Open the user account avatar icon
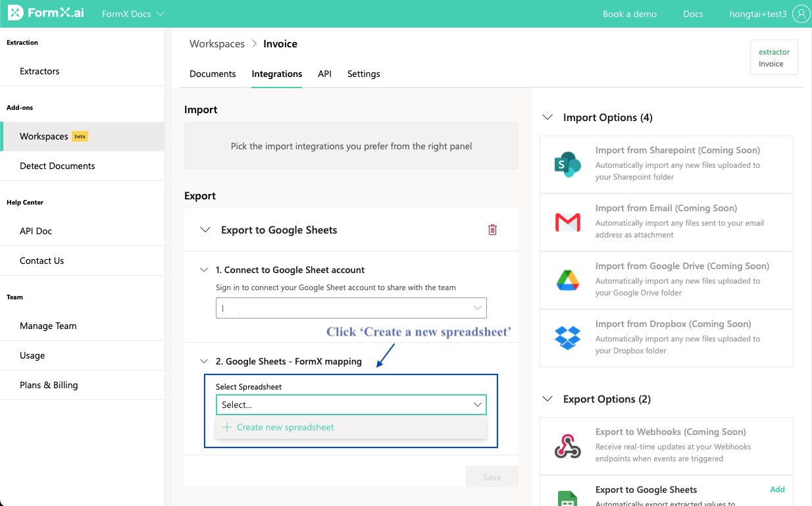Image resolution: width=812 pixels, height=506 pixels. coord(801,14)
